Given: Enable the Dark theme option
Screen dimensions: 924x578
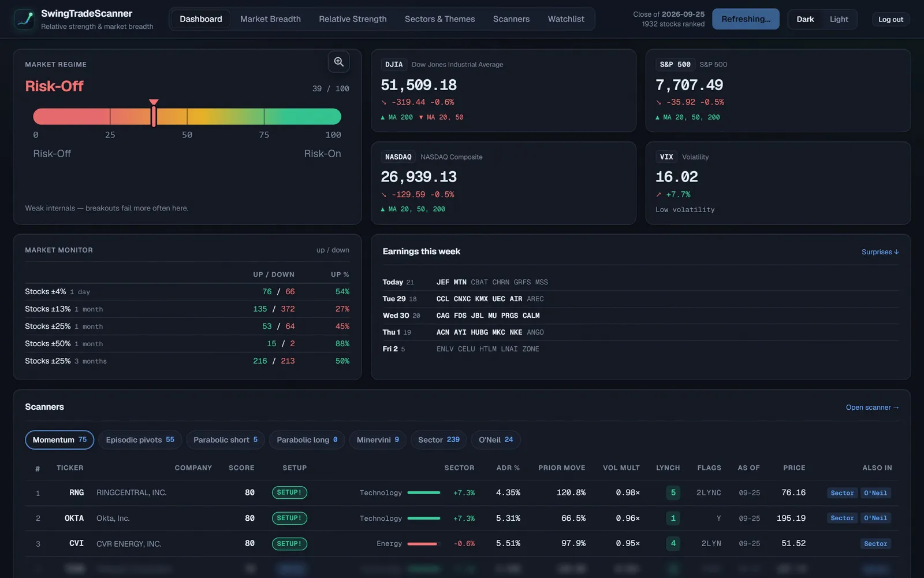Looking at the screenshot, I should [805, 19].
